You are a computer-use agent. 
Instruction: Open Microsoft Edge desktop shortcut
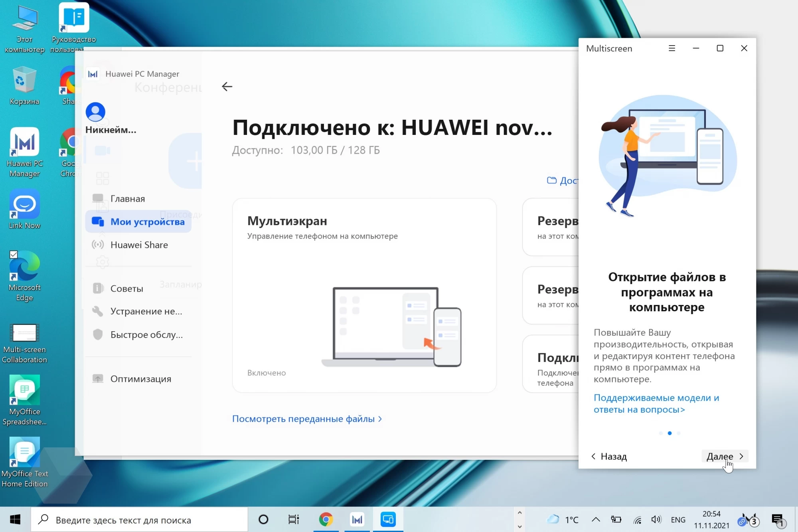click(25, 277)
